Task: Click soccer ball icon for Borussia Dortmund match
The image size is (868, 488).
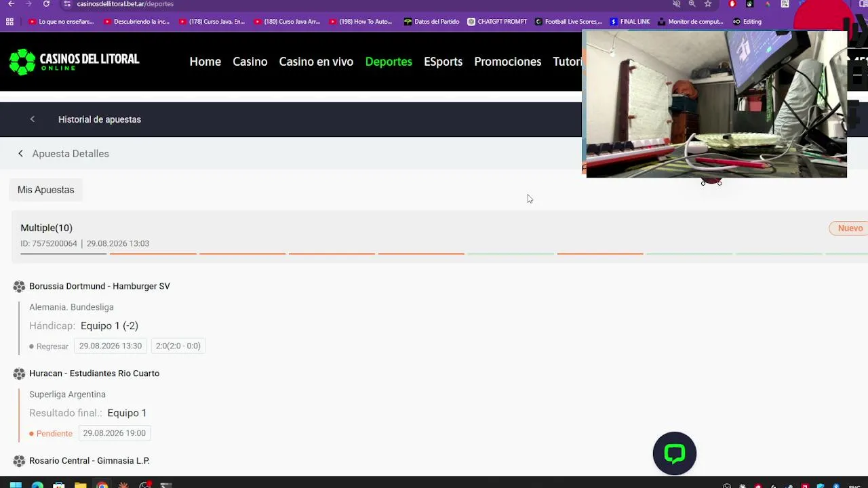Action: pyautogui.click(x=19, y=287)
